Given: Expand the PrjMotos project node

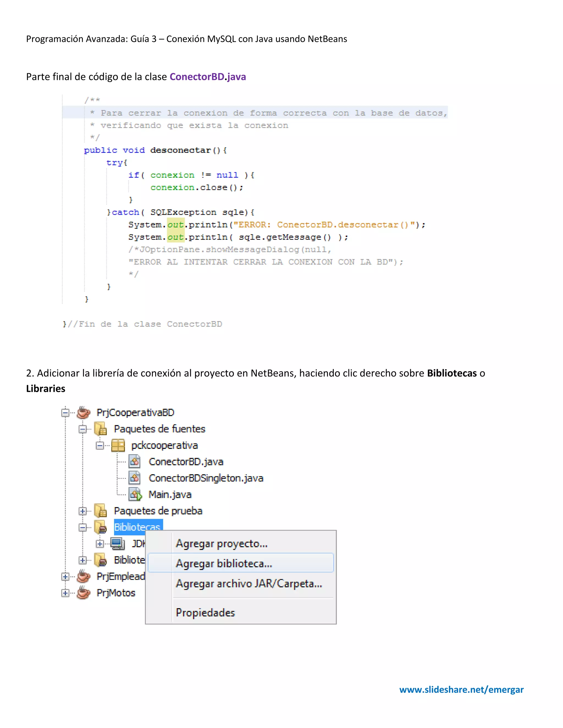Looking at the screenshot, I should (x=65, y=593).
